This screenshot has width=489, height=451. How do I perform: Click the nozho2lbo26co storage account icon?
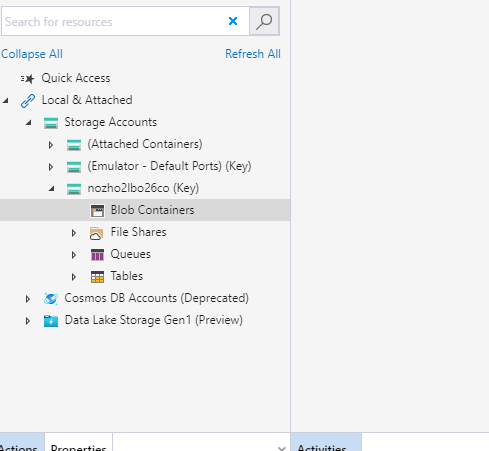pos(74,189)
